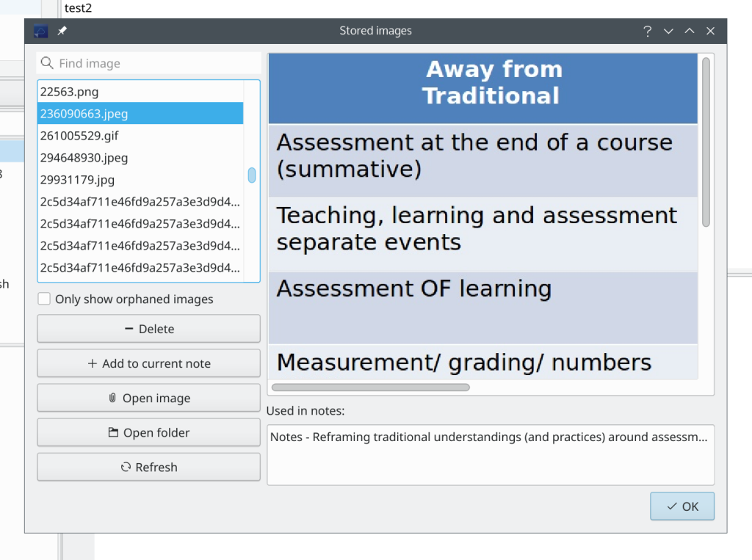Refresh the stored images list

tap(148, 468)
